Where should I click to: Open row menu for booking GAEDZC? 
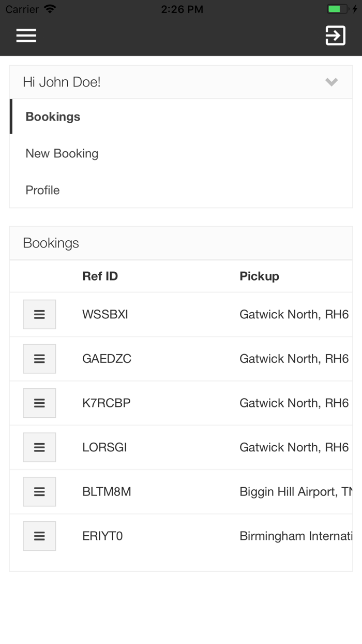(39, 359)
